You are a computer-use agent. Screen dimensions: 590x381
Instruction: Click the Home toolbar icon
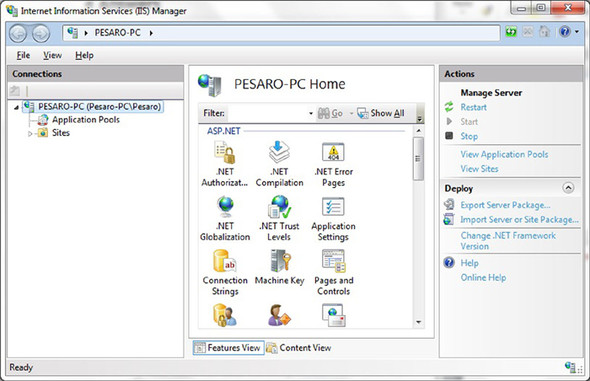(544, 32)
